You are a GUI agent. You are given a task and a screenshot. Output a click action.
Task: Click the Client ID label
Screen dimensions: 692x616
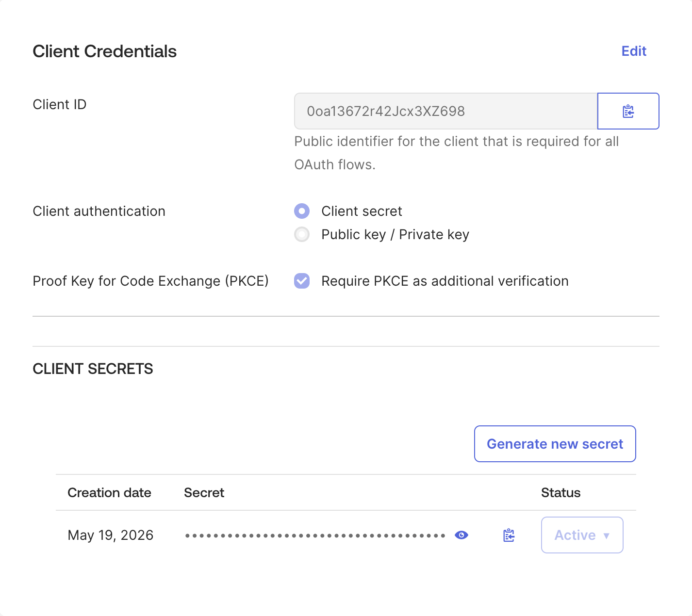[60, 104]
